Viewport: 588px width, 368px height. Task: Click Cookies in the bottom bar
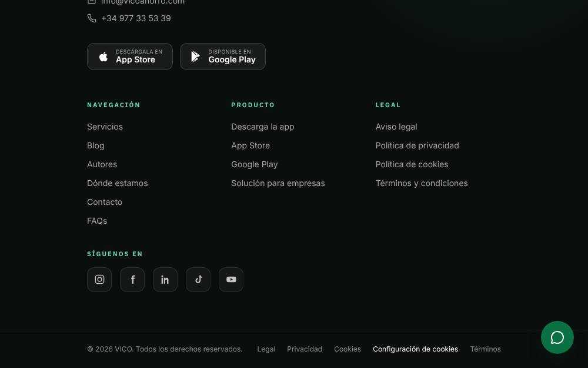point(348,349)
